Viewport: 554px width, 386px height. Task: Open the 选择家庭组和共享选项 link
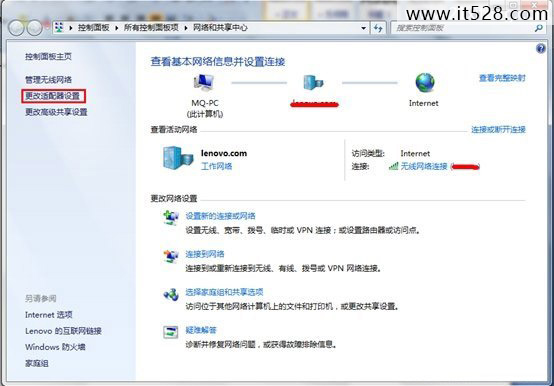click(x=224, y=292)
